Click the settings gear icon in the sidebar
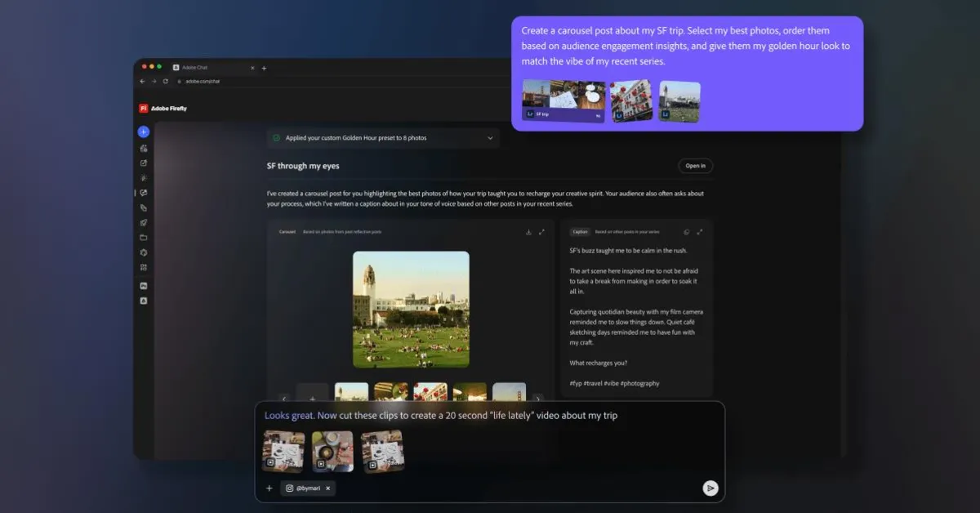Viewport: 980px width, 513px height. pyautogui.click(x=144, y=252)
